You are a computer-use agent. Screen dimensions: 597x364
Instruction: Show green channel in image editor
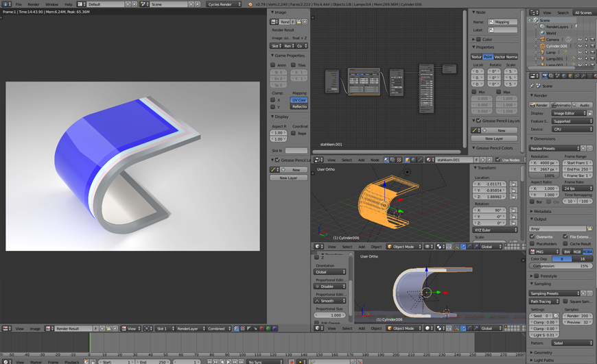[x=268, y=328]
